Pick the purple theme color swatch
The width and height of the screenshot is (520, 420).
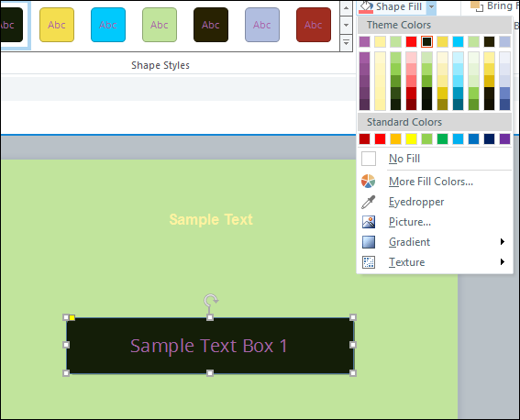[364, 42]
